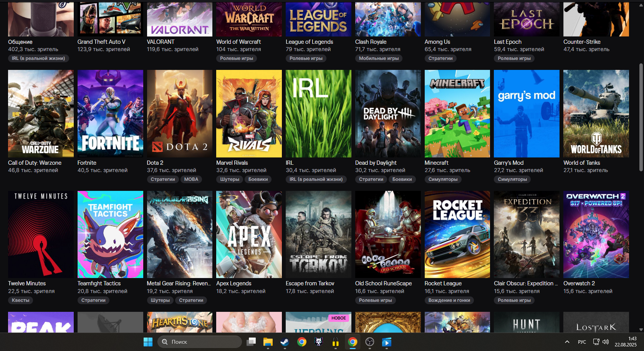Open the Общение category title link
The image size is (644, 351).
click(x=20, y=42)
